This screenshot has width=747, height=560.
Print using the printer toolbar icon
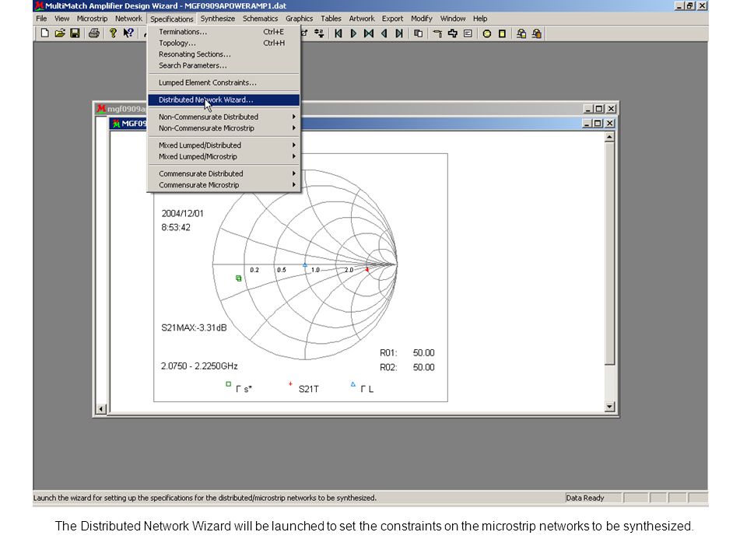tap(94, 33)
